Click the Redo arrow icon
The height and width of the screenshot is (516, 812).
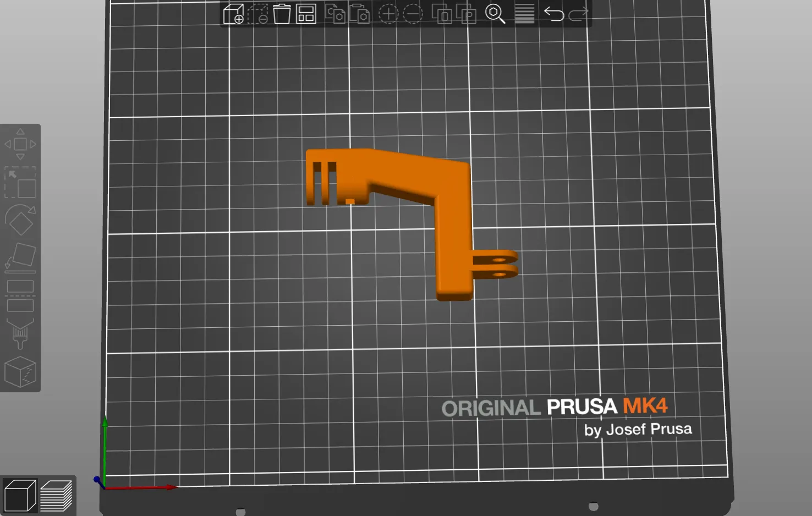pyautogui.click(x=578, y=13)
